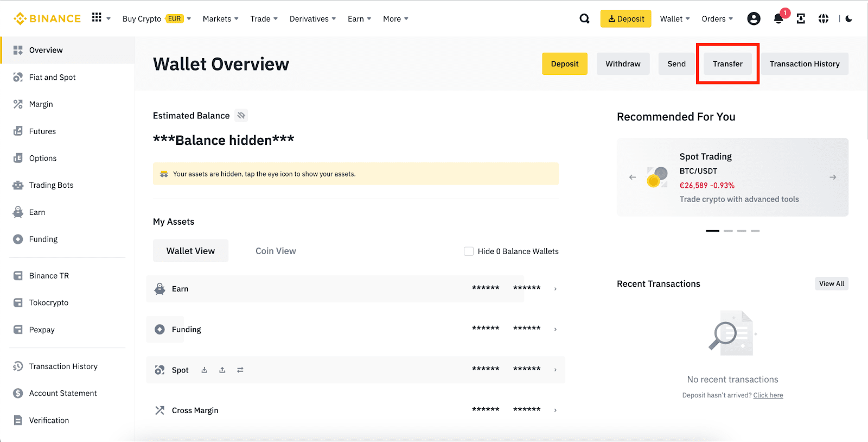
Task: Show next recommendation with right arrow
Action: click(833, 177)
